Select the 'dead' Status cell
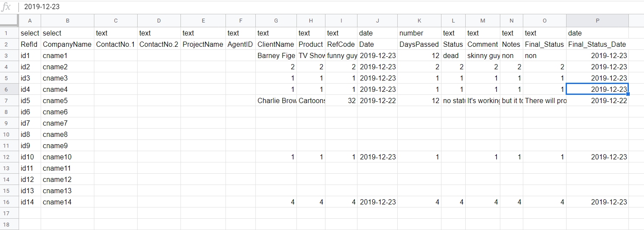The height and width of the screenshot is (230, 644). (454, 55)
